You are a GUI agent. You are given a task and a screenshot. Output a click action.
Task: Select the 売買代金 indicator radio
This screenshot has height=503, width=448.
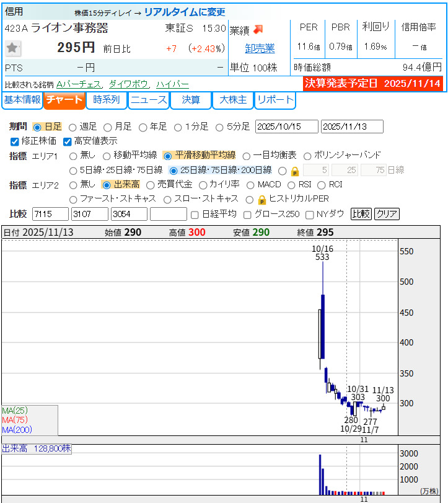150,185
